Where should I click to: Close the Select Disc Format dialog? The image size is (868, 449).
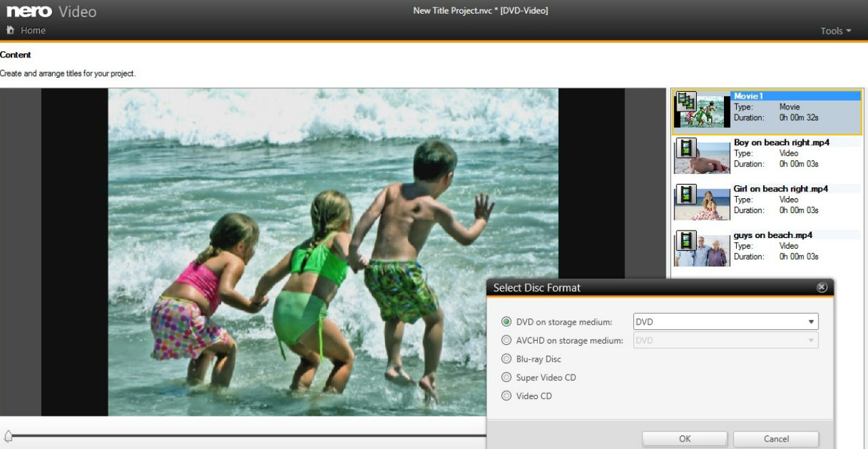coord(822,287)
